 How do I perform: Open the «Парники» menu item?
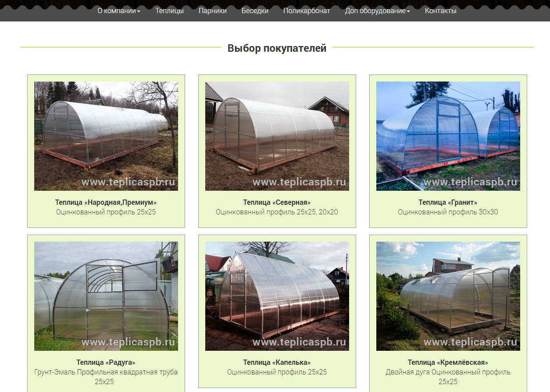(x=213, y=11)
